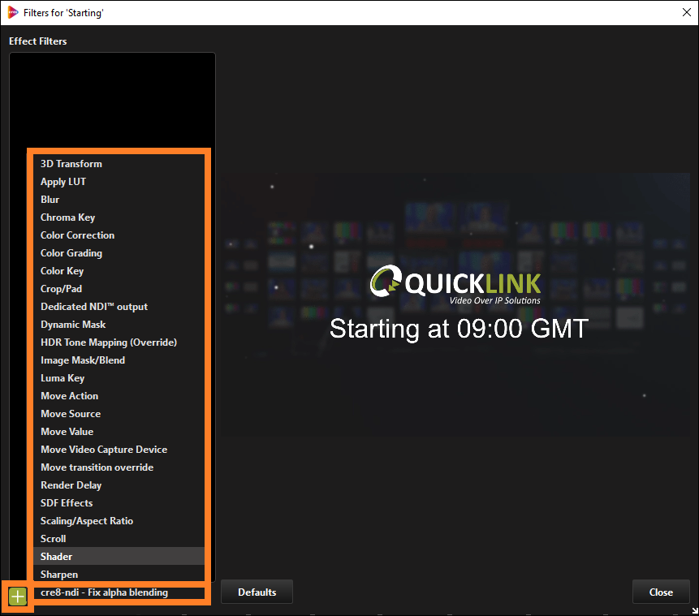The height and width of the screenshot is (616, 699).
Task: Pick the Blur filter entry
Action: pos(119,199)
